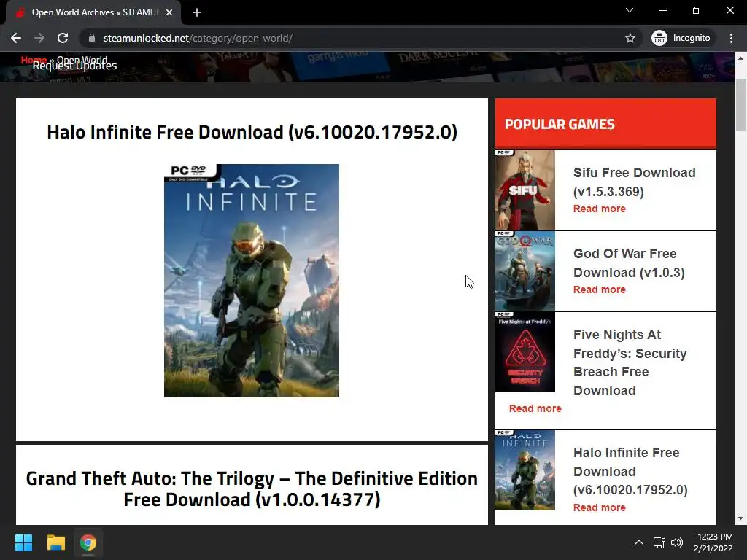Click the padlock site info icon
747x560 pixels.
click(x=92, y=38)
